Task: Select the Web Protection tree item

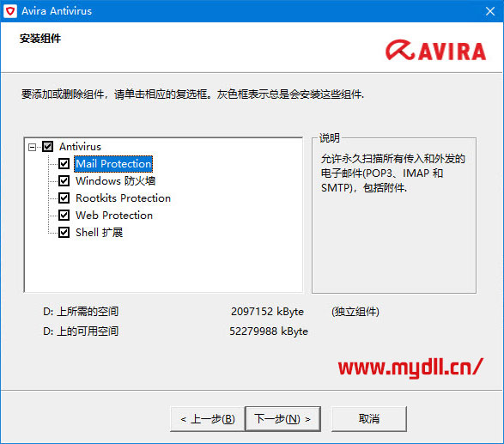Action: [114, 215]
